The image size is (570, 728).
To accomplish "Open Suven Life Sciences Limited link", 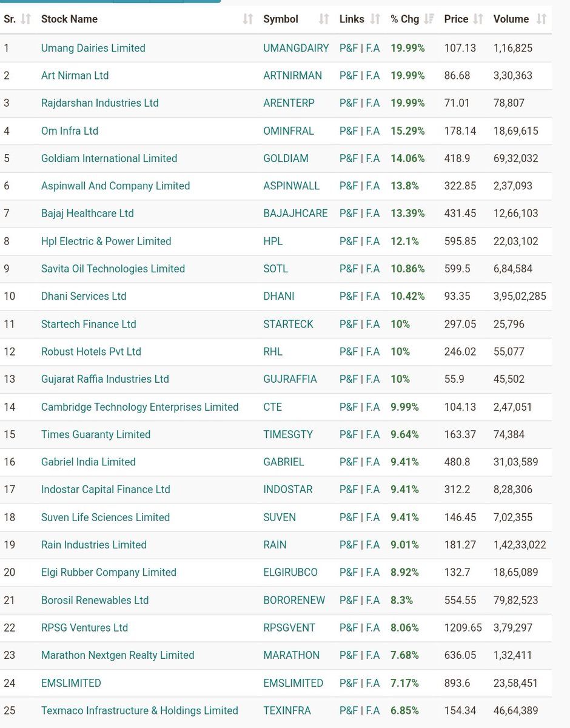I will click(x=106, y=517).
